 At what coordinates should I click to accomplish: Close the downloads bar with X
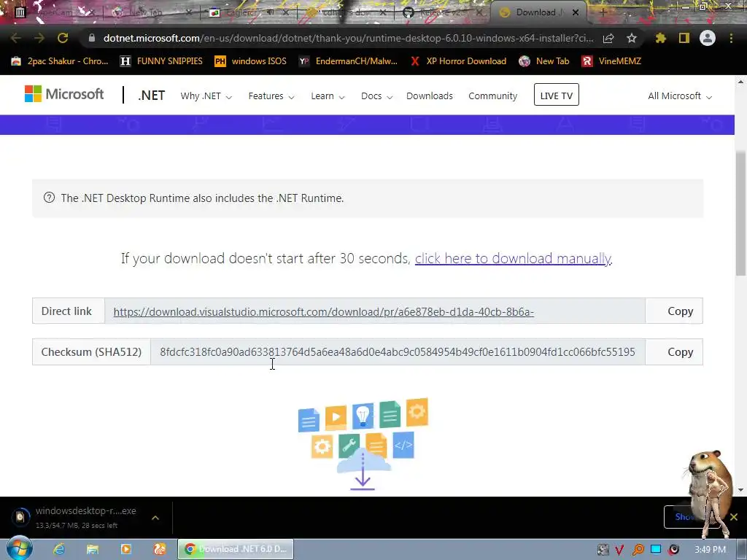(x=734, y=517)
